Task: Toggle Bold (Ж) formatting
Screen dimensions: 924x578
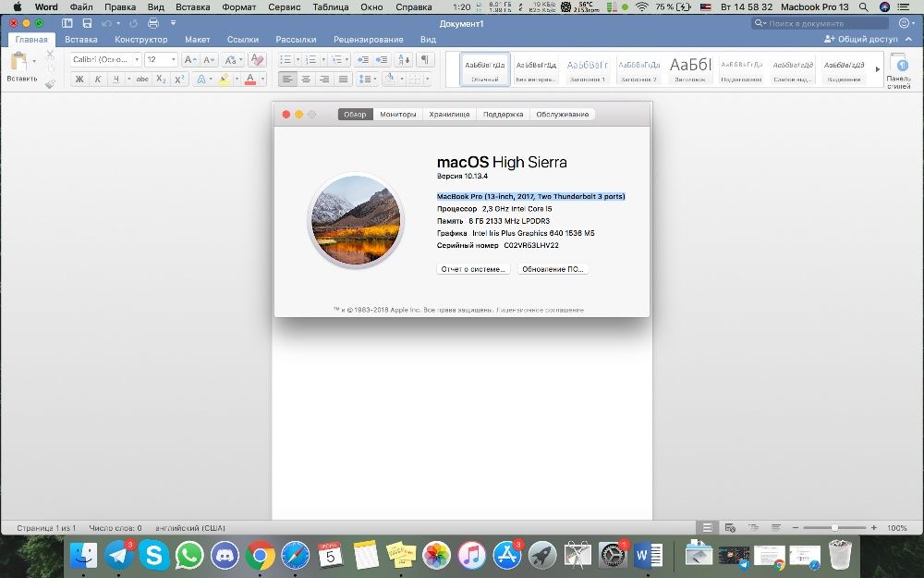Action: [x=79, y=79]
